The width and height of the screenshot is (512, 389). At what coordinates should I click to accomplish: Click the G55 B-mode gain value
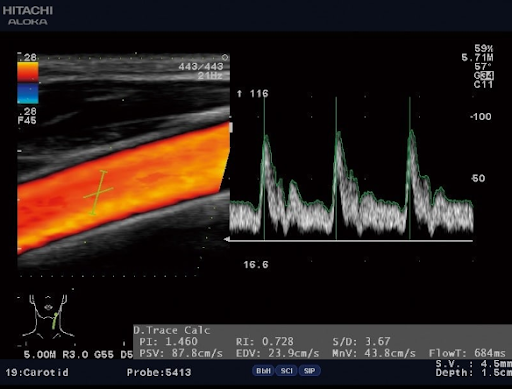click(x=104, y=354)
